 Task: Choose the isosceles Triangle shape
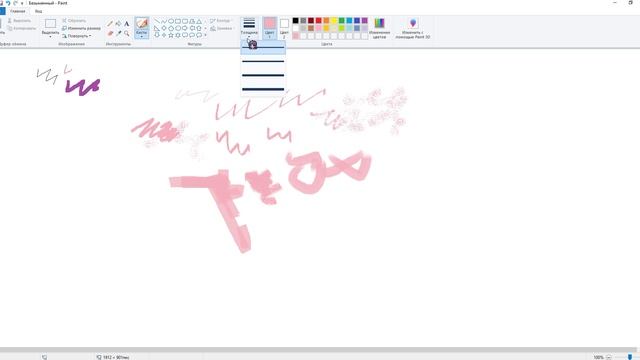199,21
